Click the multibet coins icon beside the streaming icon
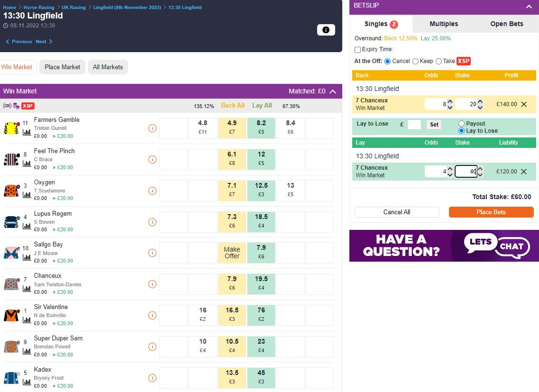539x392 pixels. (x=16, y=106)
